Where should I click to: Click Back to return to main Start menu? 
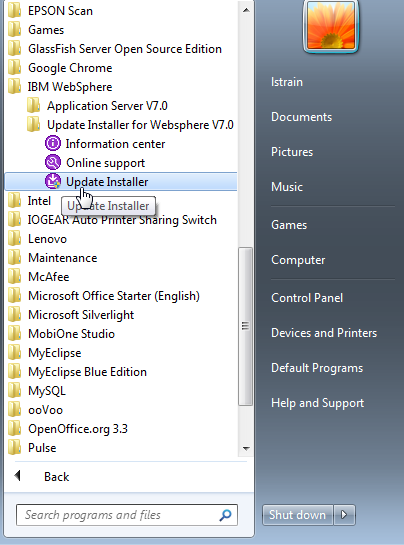point(56,477)
